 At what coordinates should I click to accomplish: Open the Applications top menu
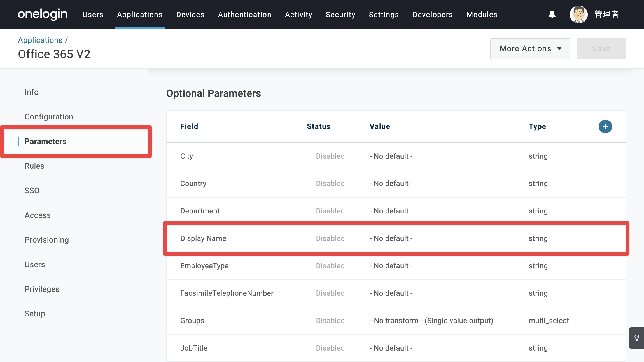click(x=140, y=15)
